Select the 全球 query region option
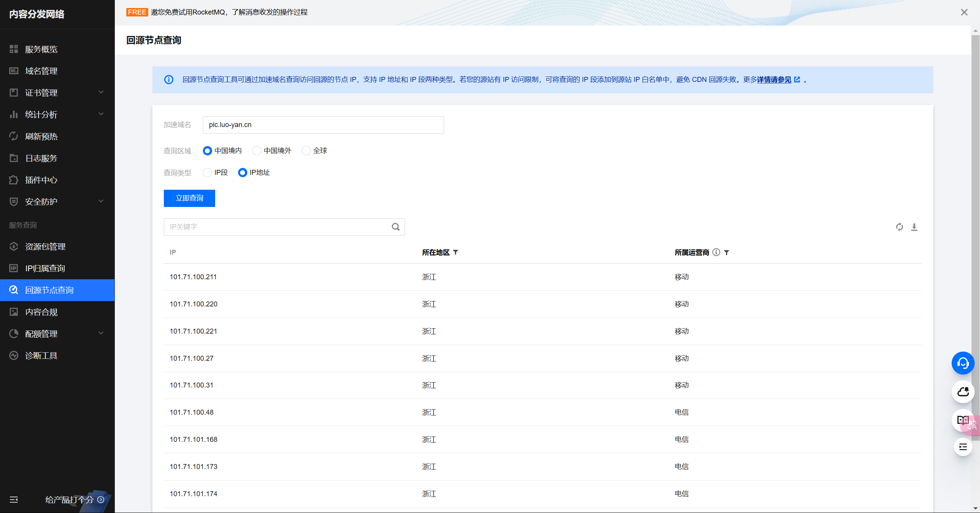980x513 pixels. coord(306,151)
